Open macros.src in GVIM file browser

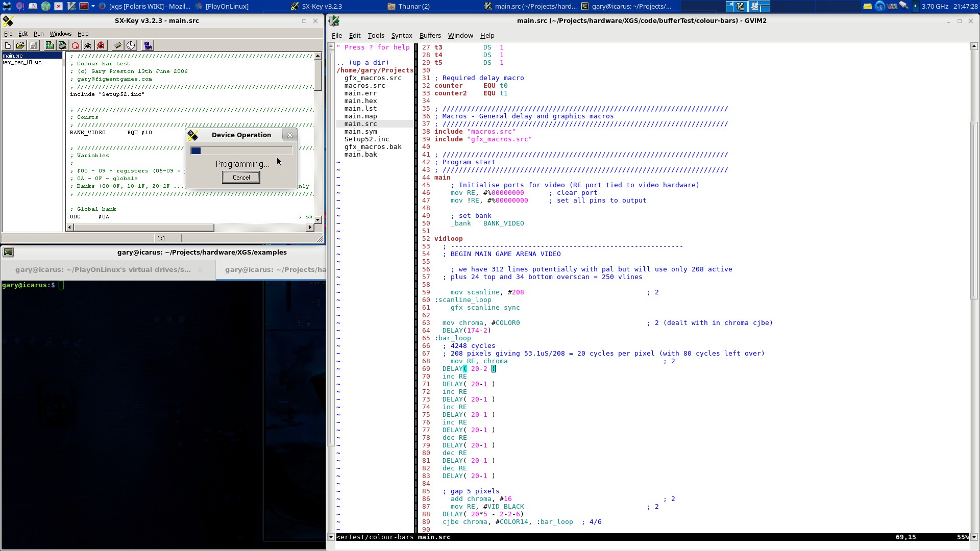[x=364, y=86]
